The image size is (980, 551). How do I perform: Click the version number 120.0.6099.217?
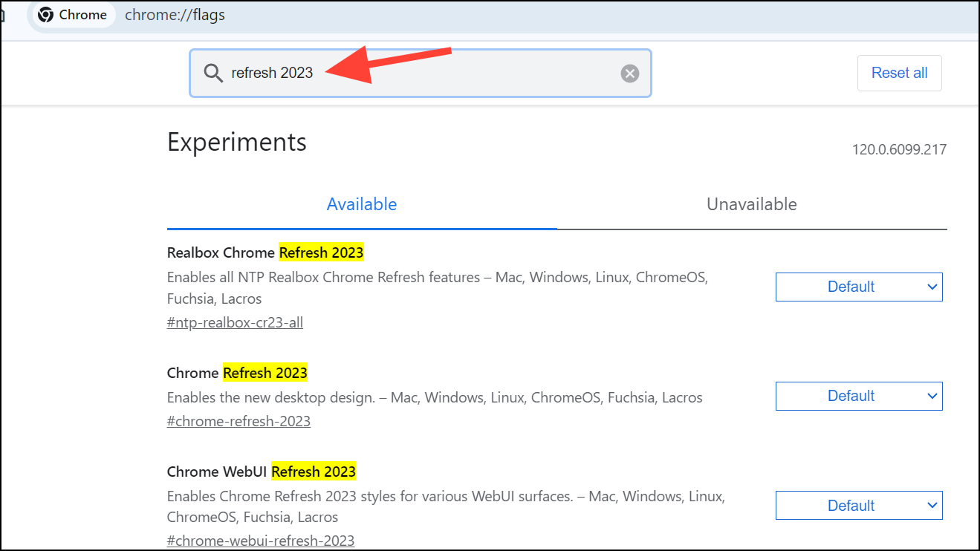tap(899, 149)
